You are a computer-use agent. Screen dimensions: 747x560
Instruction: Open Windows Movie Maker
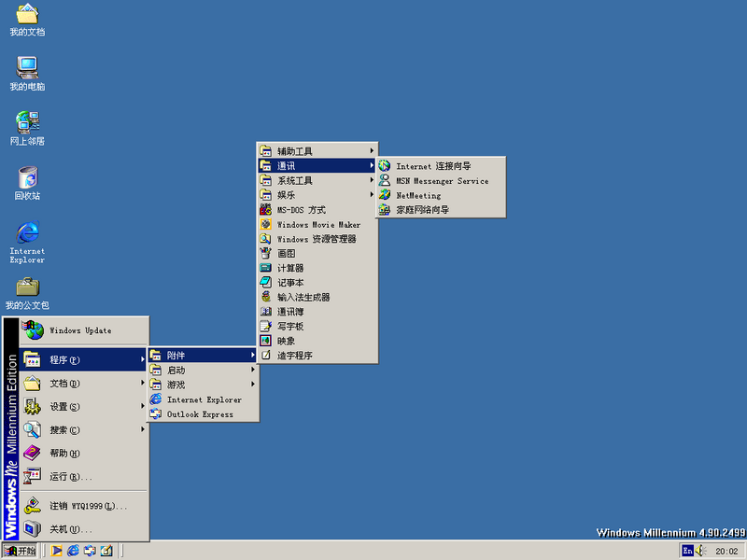pyautogui.click(x=317, y=224)
